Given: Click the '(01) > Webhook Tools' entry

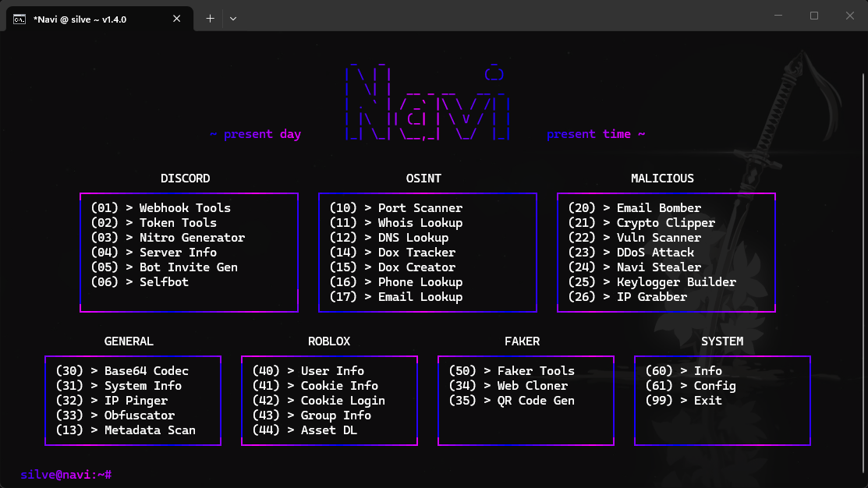Looking at the screenshot, I should [x=161, y=208].
